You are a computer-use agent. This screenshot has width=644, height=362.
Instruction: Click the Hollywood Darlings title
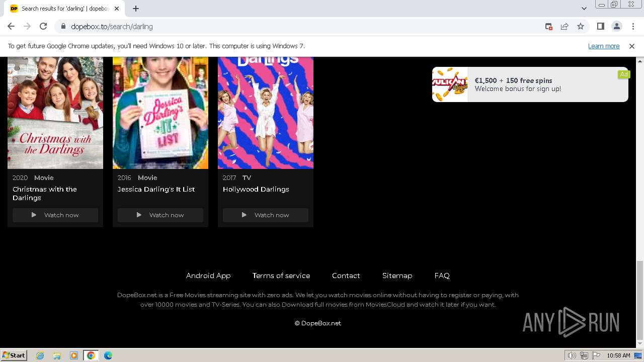click(256, 189)
